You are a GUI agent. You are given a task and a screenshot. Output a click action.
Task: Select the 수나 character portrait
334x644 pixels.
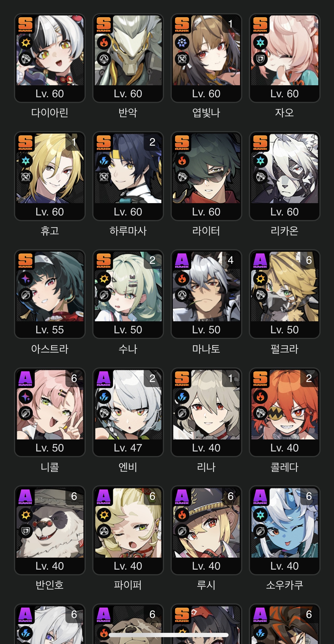click(128, 287)
